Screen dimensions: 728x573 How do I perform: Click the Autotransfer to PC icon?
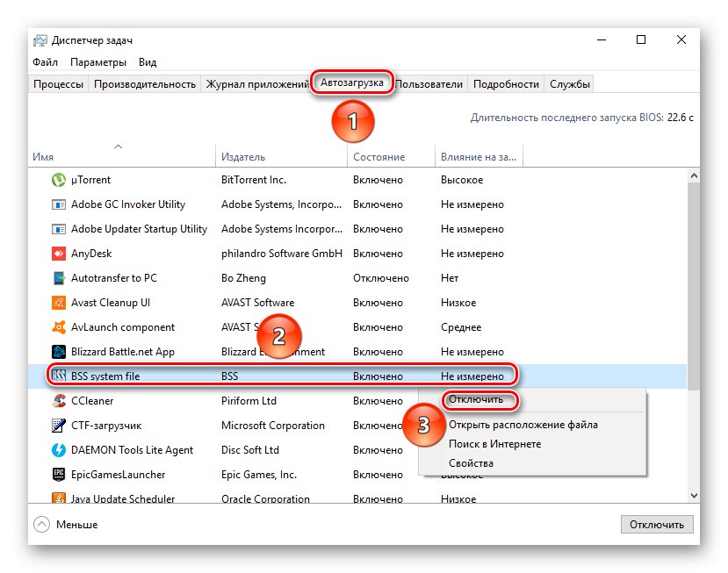click(x=59, y=278)
